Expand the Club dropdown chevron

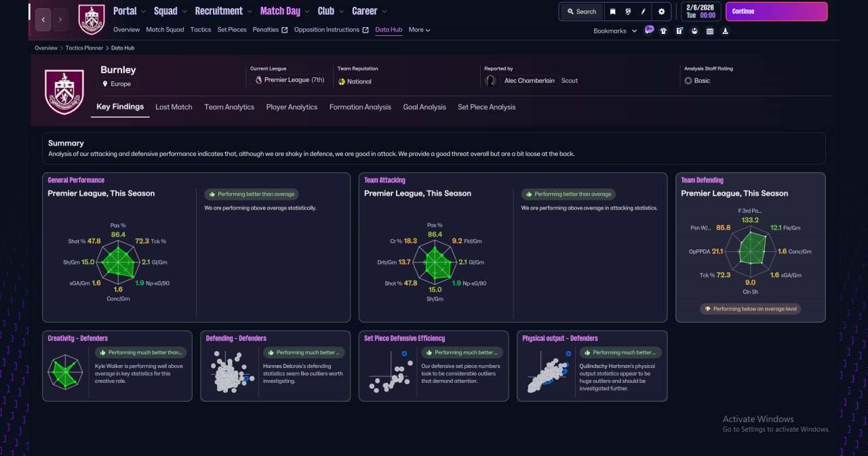pyautogui.click(x=341, y=12)
